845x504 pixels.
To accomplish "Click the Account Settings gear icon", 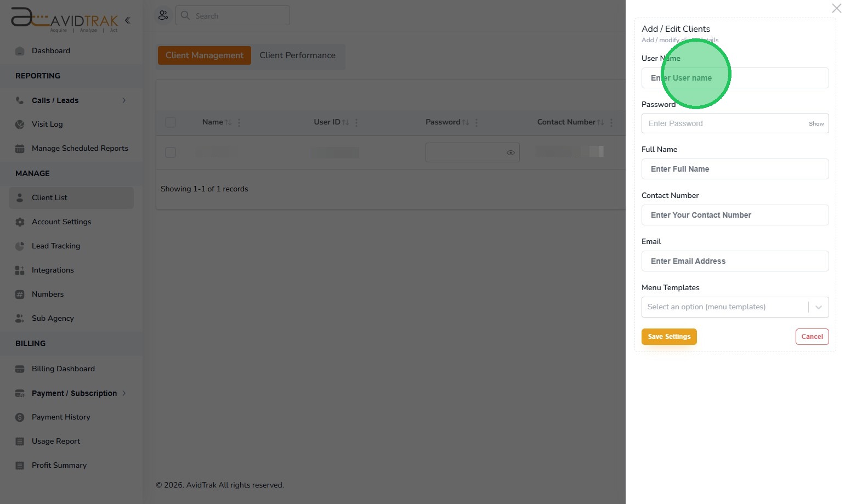I will pos(20,222).
